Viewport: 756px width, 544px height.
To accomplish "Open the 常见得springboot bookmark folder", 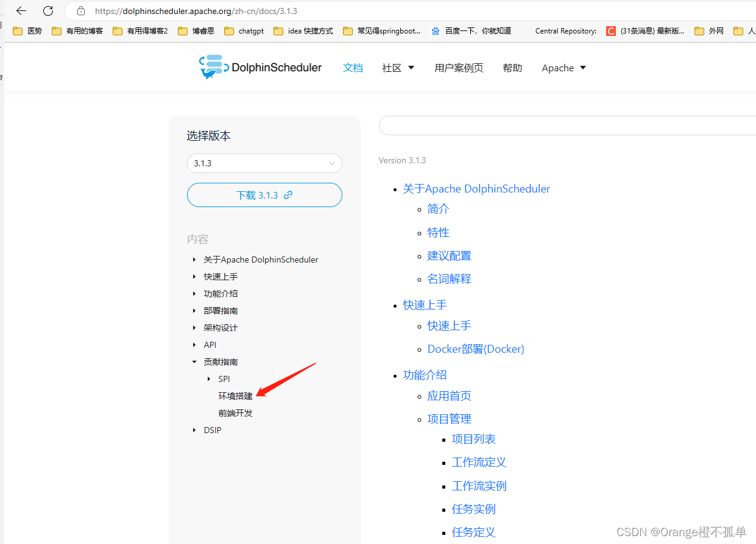I will [382, 30].
